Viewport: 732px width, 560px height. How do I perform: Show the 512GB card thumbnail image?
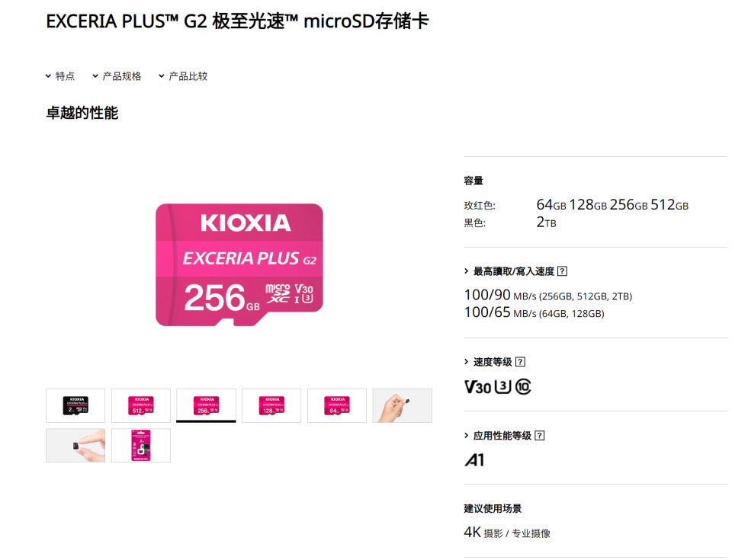coord(141,405)
